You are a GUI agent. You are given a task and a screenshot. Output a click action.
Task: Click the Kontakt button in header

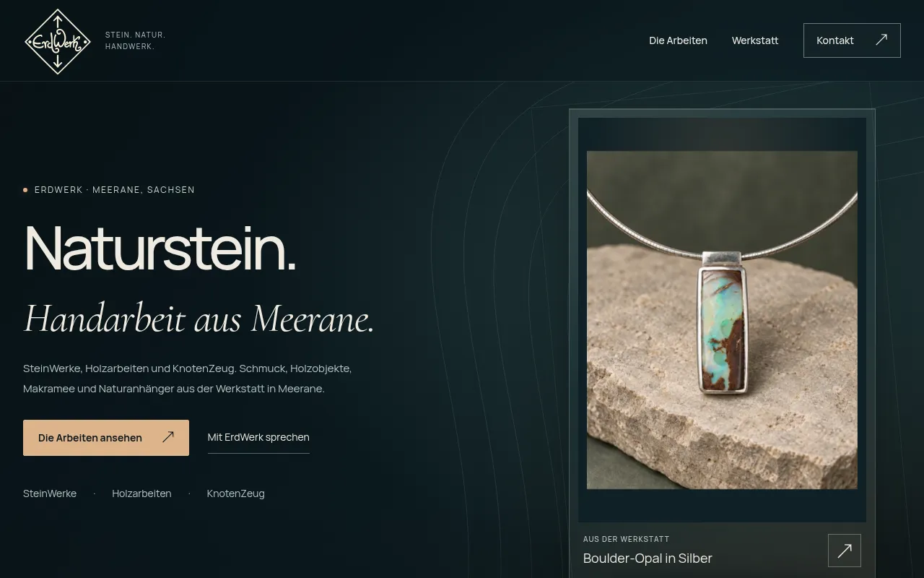[852, 40]
